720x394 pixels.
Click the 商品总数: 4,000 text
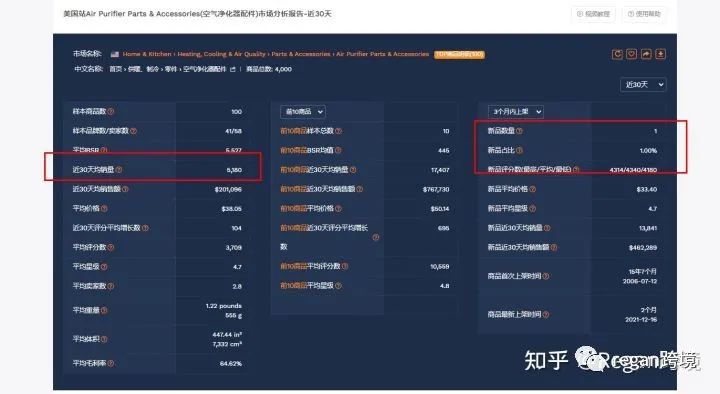pyautogui.click(x=269, y=69)
